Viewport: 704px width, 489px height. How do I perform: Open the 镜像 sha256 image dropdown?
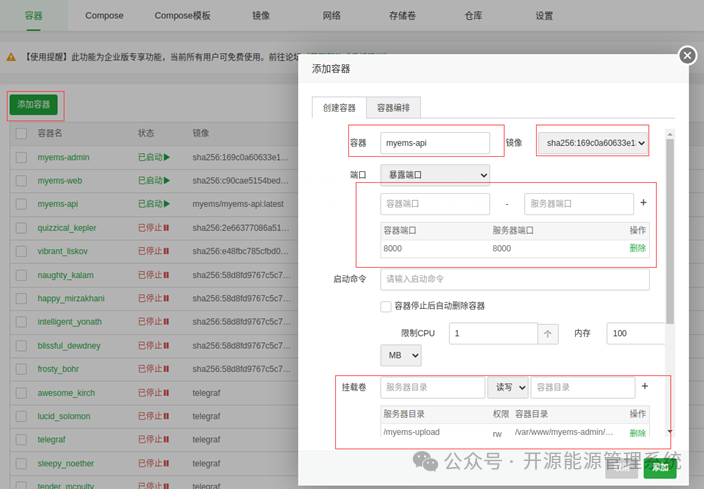[x=593, y=143]
